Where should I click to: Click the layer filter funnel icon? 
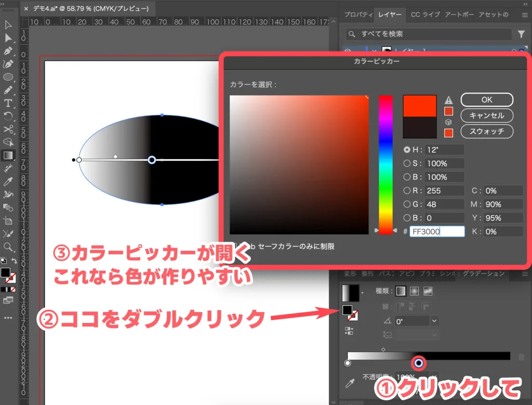tap(521, 34)
